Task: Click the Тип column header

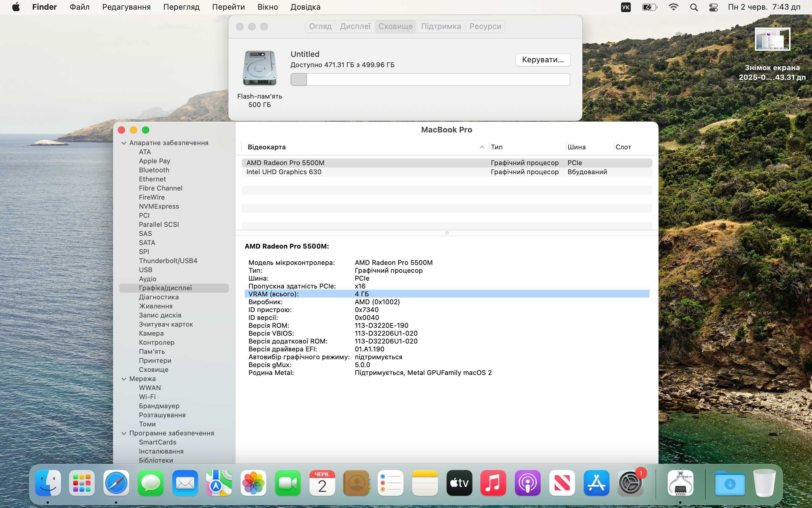Action: tap(527, 147)
